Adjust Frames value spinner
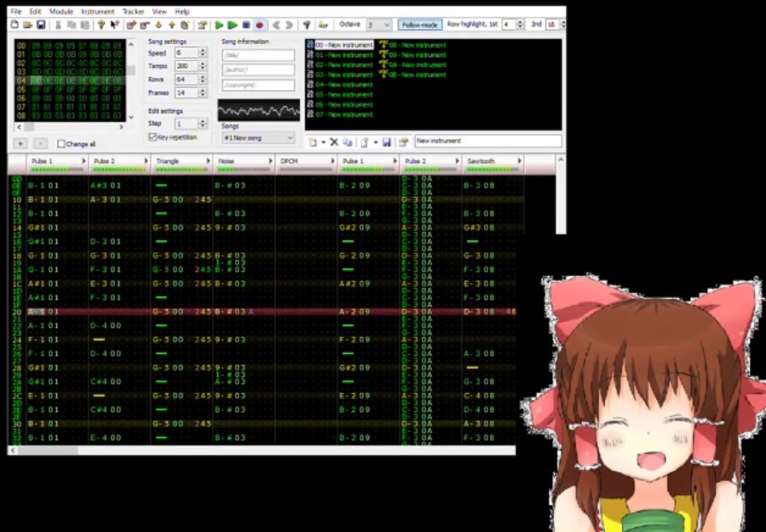The image size is (766, 532). (x=202, y=92)
